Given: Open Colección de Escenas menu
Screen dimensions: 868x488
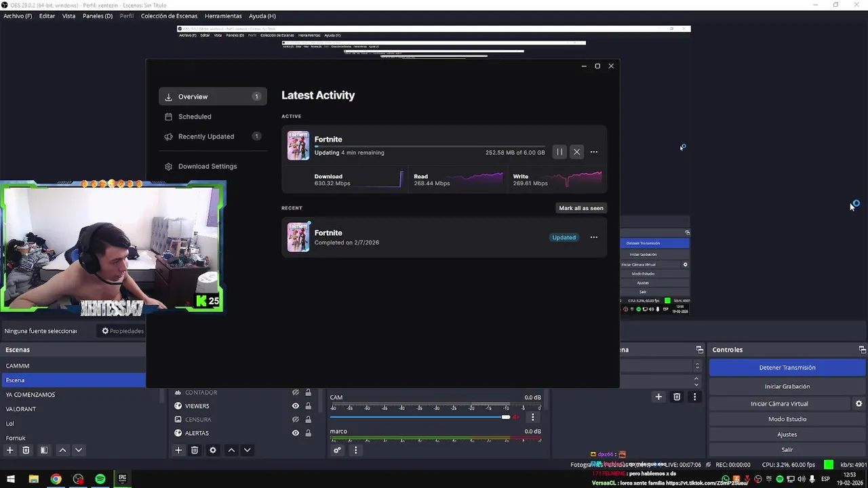Looking at the screenshot, I should pyautogui.click(x=170, y=16).
